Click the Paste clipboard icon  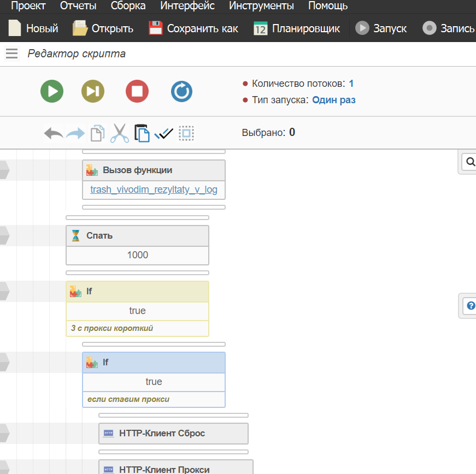(x=142, y=133)
